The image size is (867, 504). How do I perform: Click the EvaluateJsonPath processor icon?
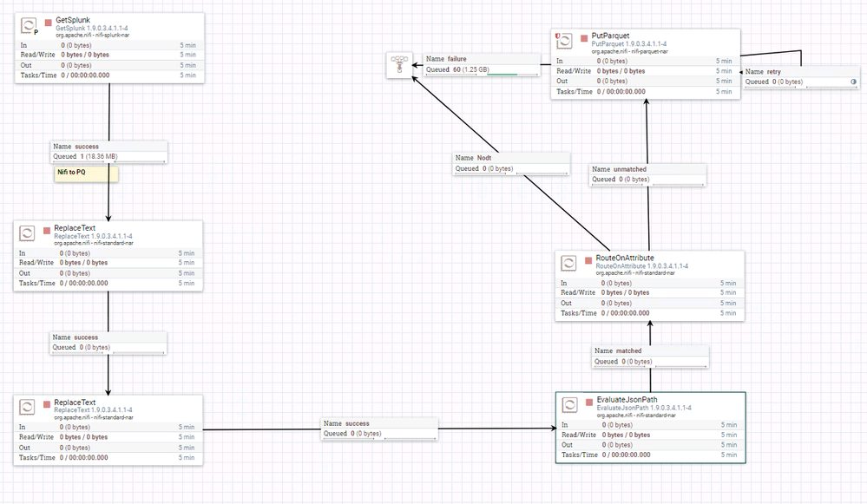click(569, 404)
